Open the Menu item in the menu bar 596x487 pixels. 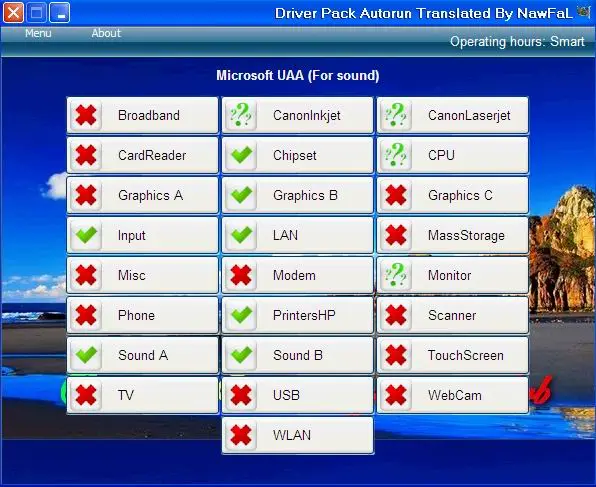pyautogui.click(x=38, y=33)
